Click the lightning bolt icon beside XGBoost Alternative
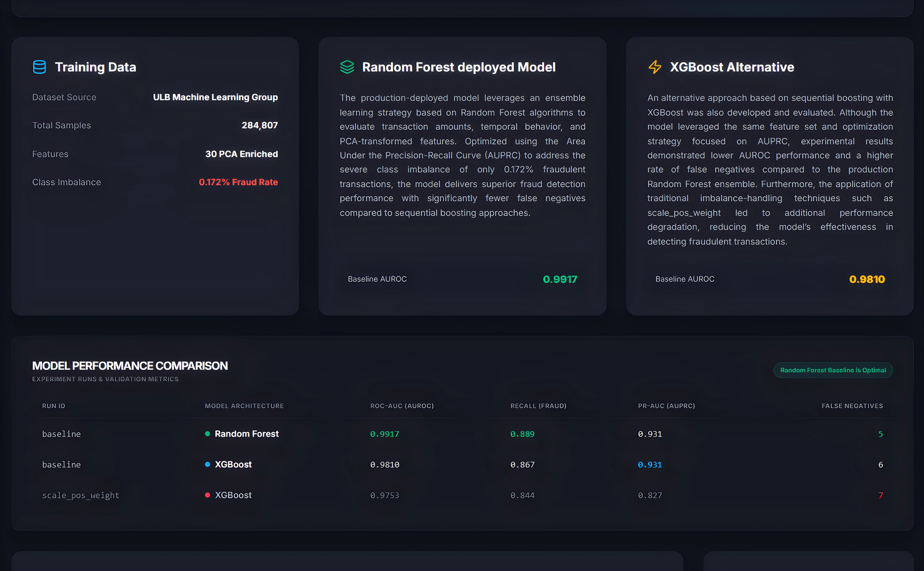The image size is (924, 571). click(655, 67)
